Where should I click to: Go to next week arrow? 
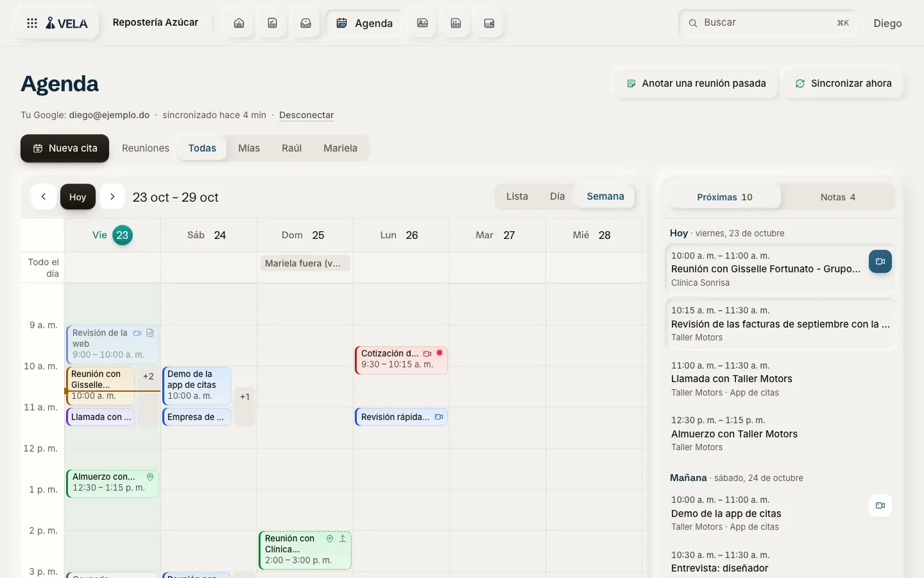pos(112,197)
